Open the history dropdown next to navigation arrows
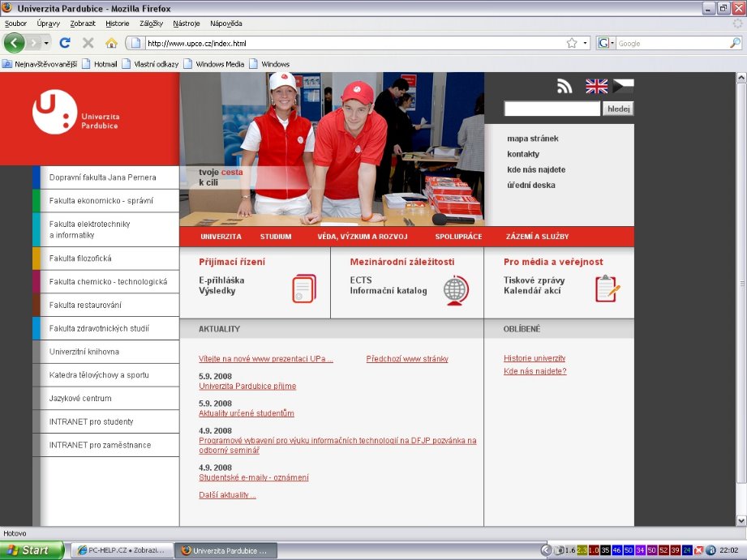This screenshot has width=747, height=560. coord(47,43)
